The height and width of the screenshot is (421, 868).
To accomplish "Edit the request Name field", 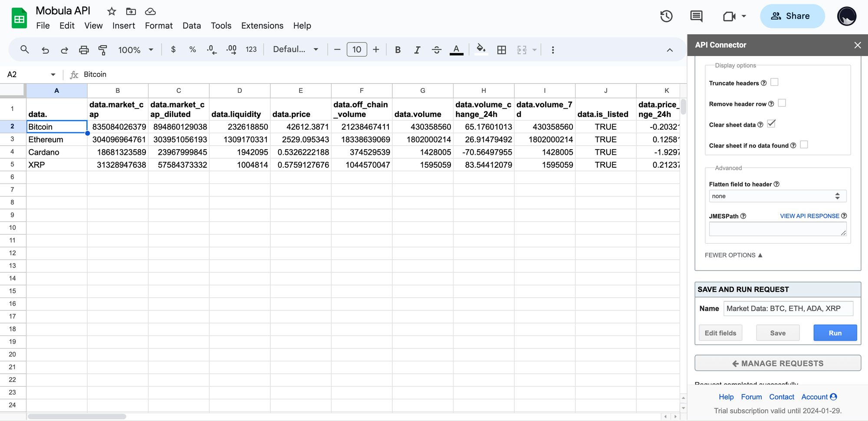I will 789,308.
